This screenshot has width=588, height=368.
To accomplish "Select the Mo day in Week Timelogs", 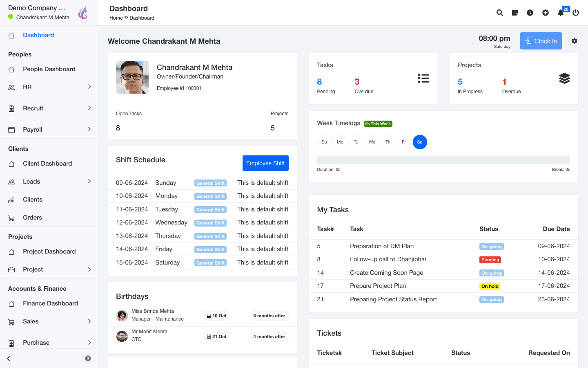I will (340, 142).
